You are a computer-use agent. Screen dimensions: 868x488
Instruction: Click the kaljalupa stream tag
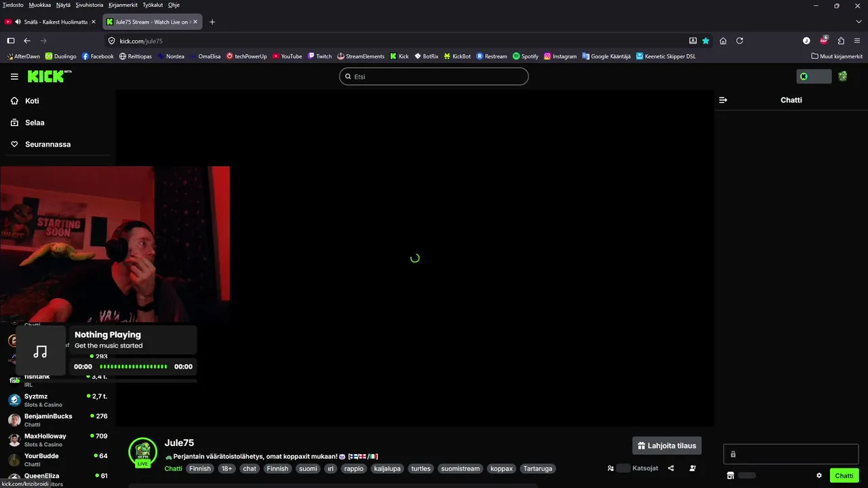[x=387, y=468]
